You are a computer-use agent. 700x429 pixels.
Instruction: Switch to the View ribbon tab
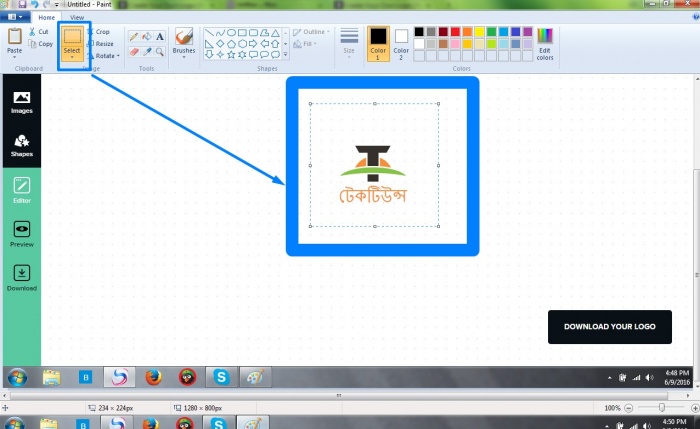click(77, 17)
